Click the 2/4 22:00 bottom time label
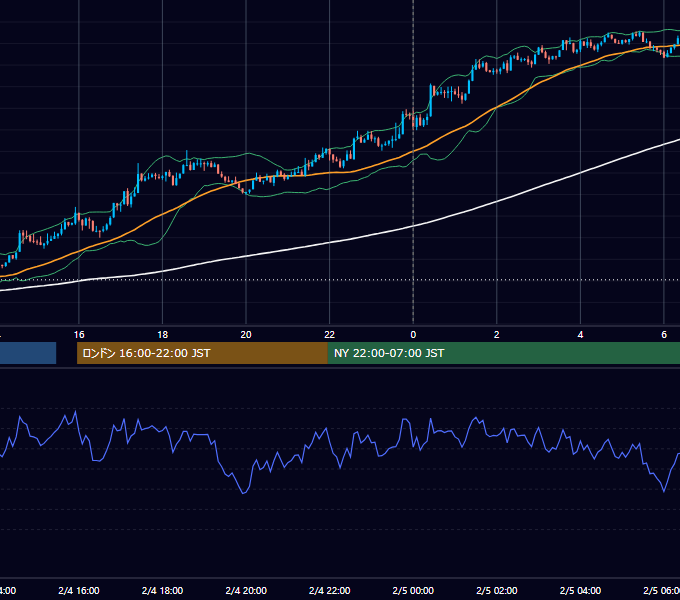The image size is (680, 600). point(330,590)
